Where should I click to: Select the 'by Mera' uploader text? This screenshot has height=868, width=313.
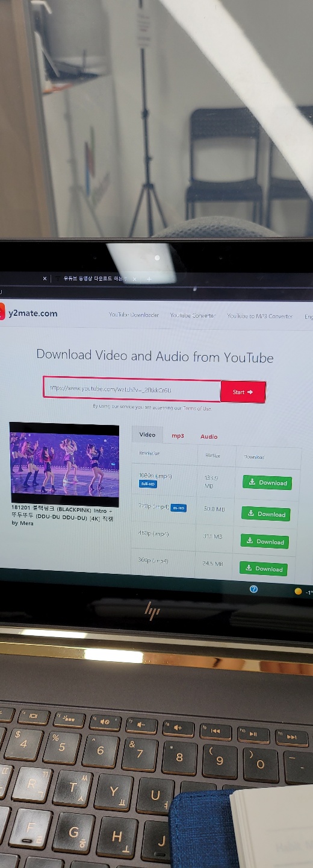[x=23, y=523]
